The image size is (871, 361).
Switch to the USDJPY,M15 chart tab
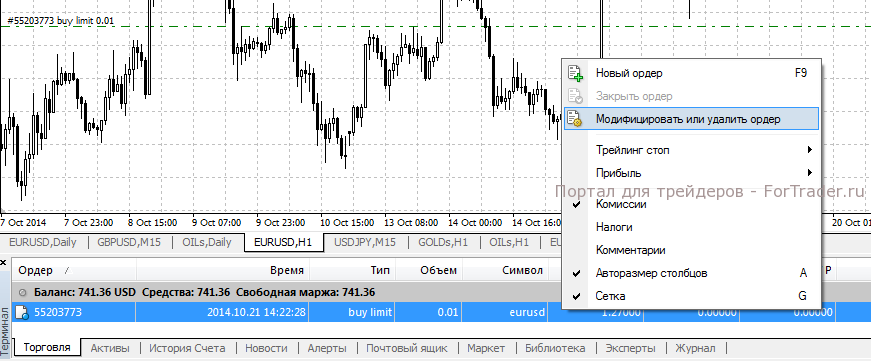point(365,242)
